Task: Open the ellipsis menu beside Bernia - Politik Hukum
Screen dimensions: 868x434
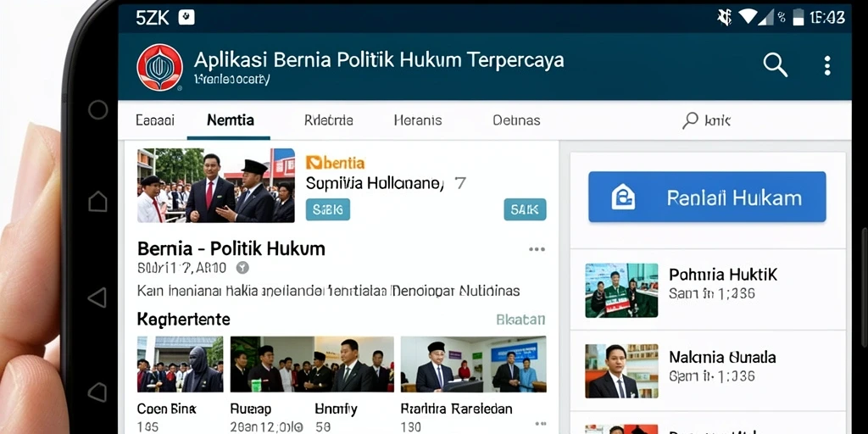Action: [x=537, y=249]
